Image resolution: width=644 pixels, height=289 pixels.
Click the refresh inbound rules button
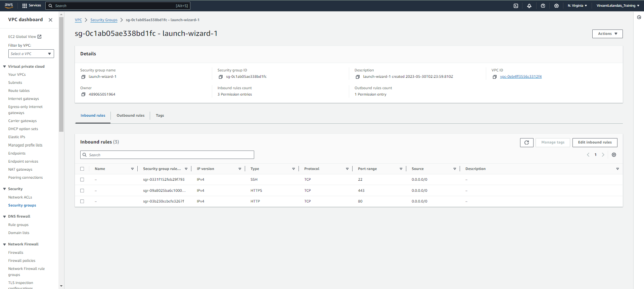(526, 142)
